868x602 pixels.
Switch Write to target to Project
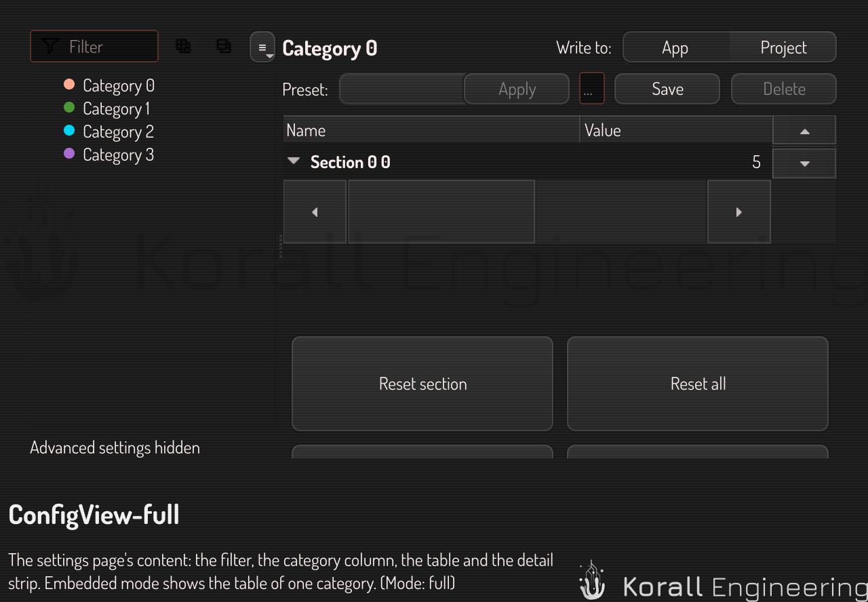point(783,47)
